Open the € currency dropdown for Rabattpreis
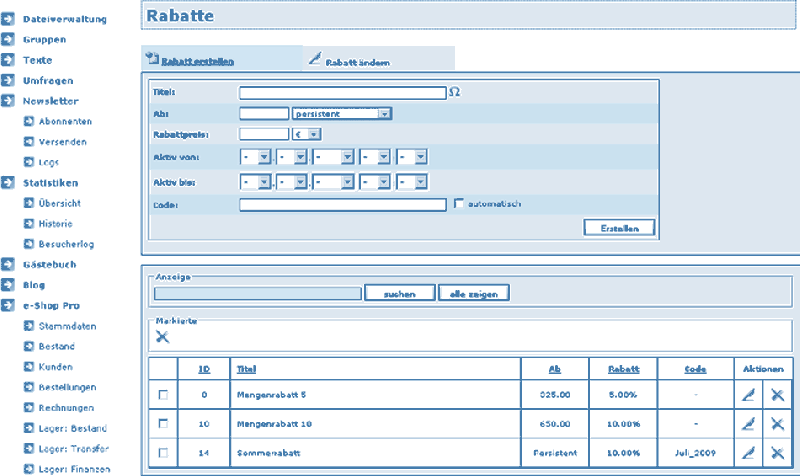 coord(307,134)
